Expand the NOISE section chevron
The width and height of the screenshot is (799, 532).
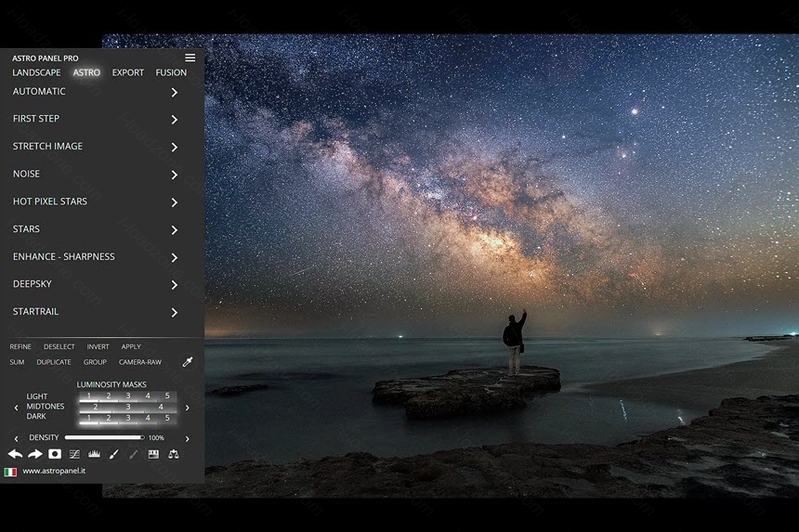coord(175,175)
